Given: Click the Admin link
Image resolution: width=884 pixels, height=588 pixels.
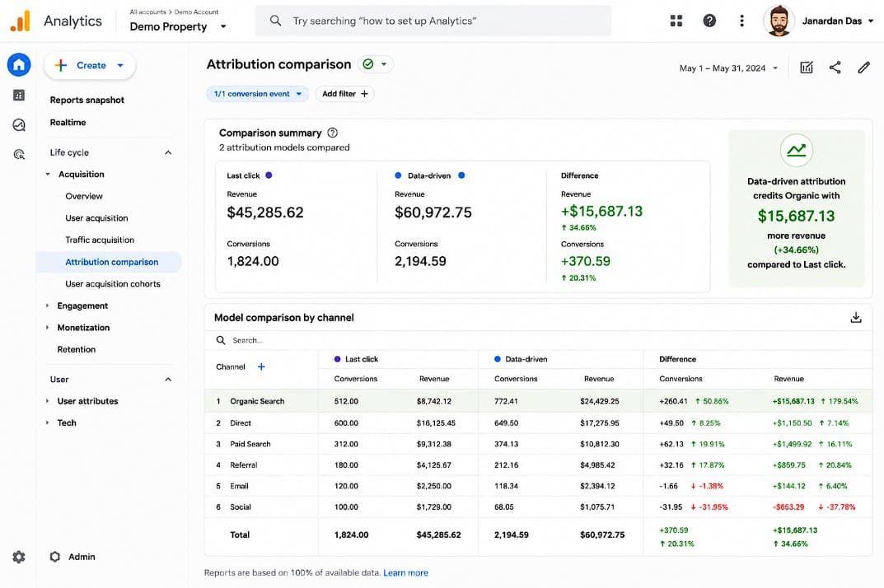Looking at the screenshot, I should coord(82,557).
